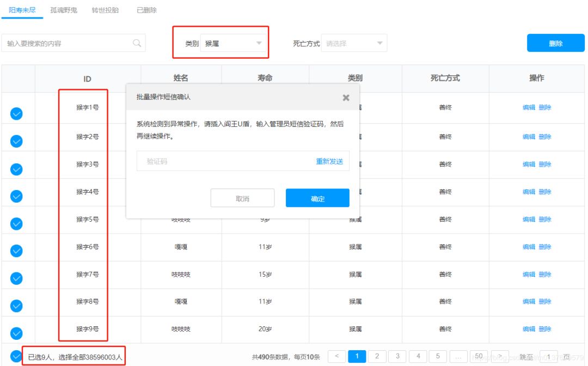This screenshot has height=366, width=588.
Task: Click the blue 删除 button top right
Action: (x=556, y=42)
